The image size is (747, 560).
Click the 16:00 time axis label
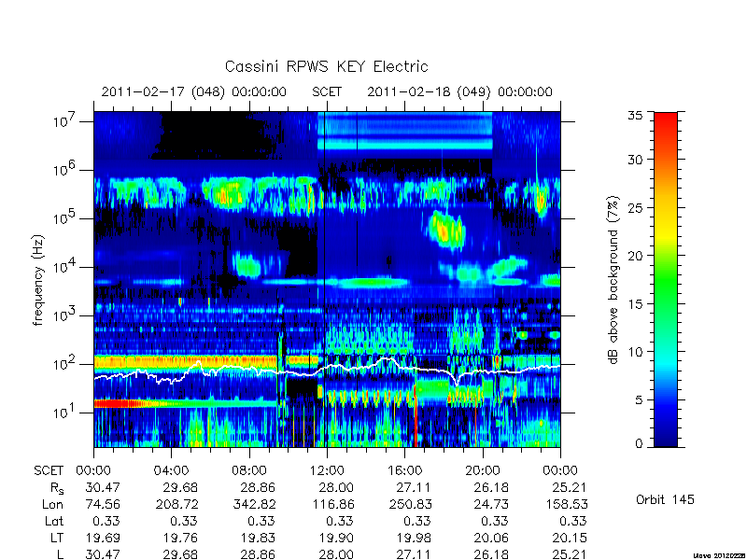coord(404,471)
